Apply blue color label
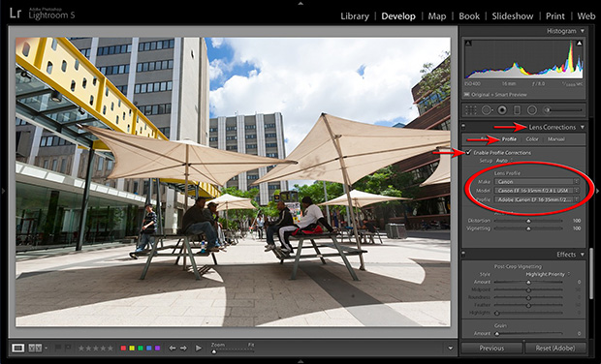Screen dimensions: 601x364 pyautogui.click(x=148, y=348)
